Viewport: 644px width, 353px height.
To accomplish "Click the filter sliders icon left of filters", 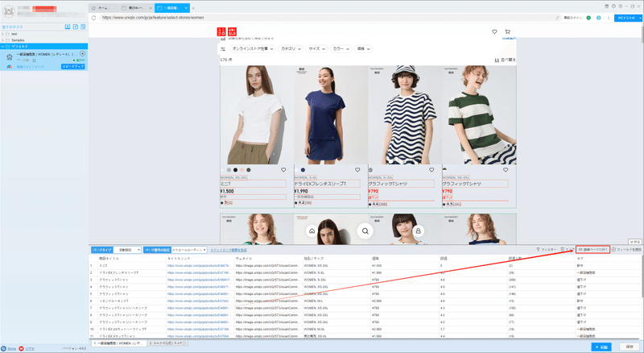I will click(x=223, y=48).
